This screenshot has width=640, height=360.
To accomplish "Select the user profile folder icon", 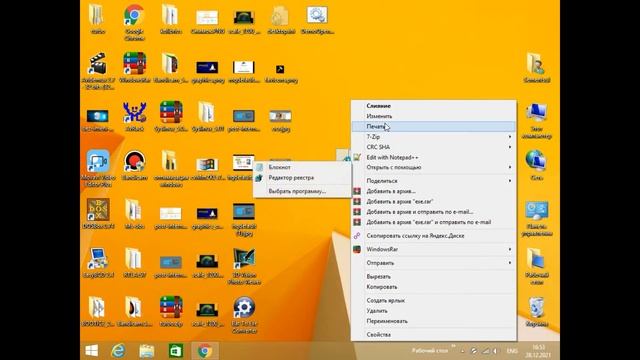I will click(x=536, y=65).
